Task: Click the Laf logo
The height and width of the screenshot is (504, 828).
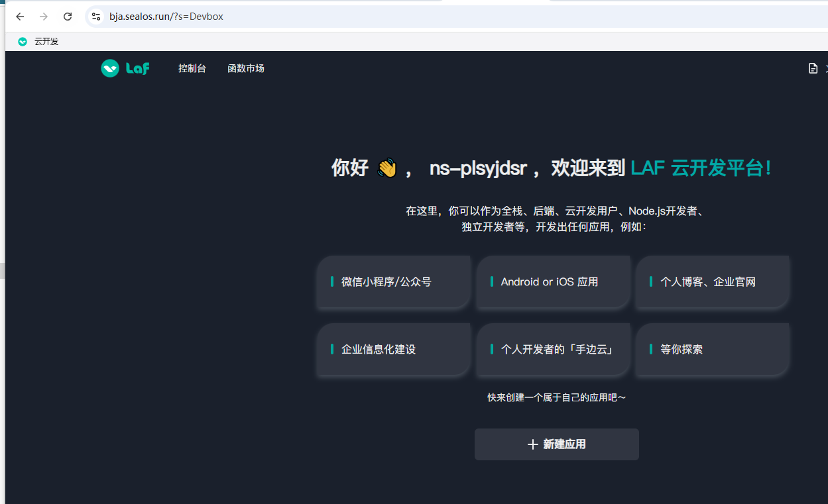Action: pos(125,68)
